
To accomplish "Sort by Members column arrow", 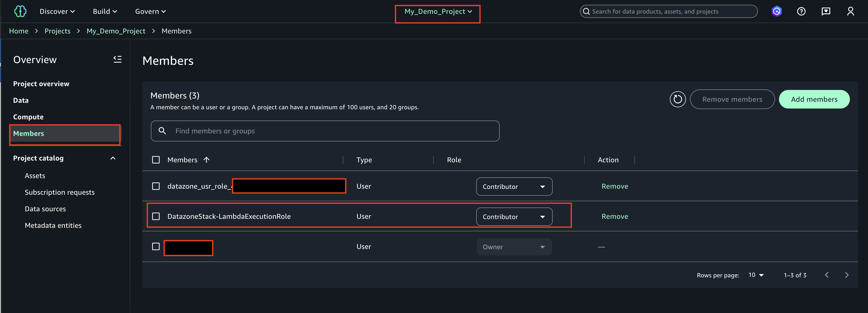I will (x=206, y=160).
